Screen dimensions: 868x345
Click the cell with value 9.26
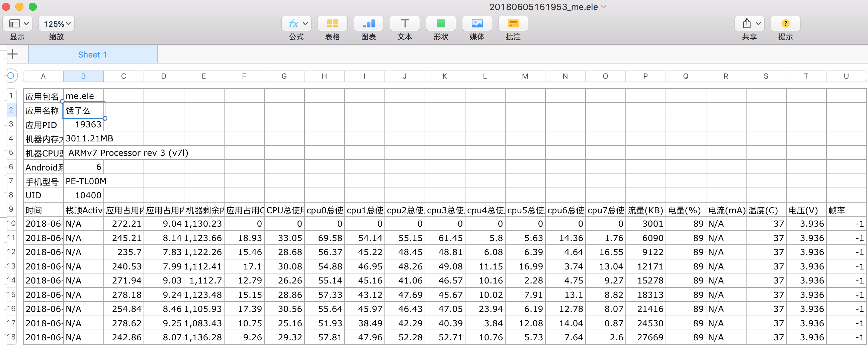click(x=244, y=337)
